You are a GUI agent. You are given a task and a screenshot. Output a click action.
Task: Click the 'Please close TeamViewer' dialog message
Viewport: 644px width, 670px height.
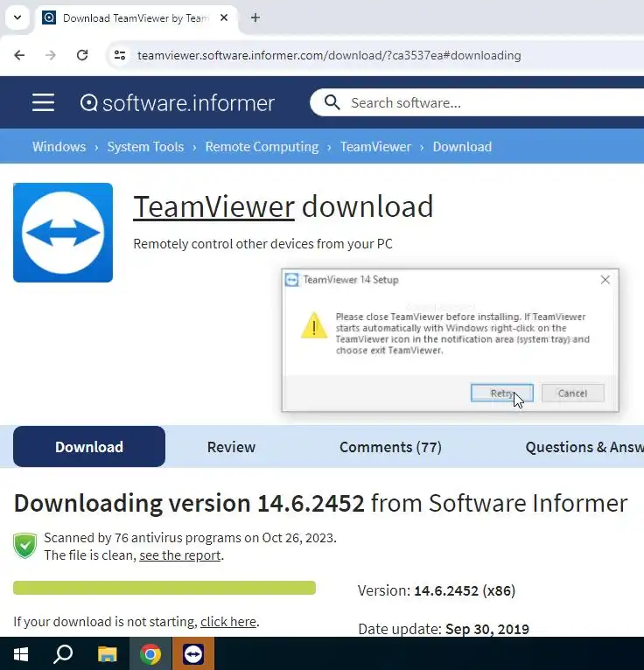coord(463,333)
